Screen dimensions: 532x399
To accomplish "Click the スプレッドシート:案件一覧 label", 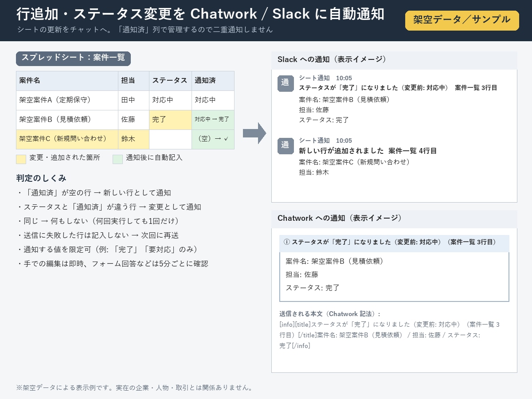I will pyautogui.click(x=74, y=59).
